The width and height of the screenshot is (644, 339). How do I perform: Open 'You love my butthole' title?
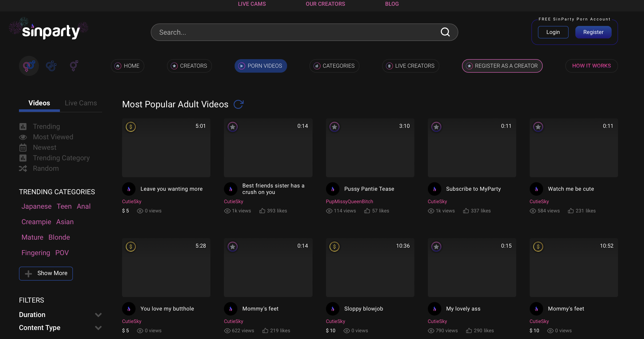point(167,309)
